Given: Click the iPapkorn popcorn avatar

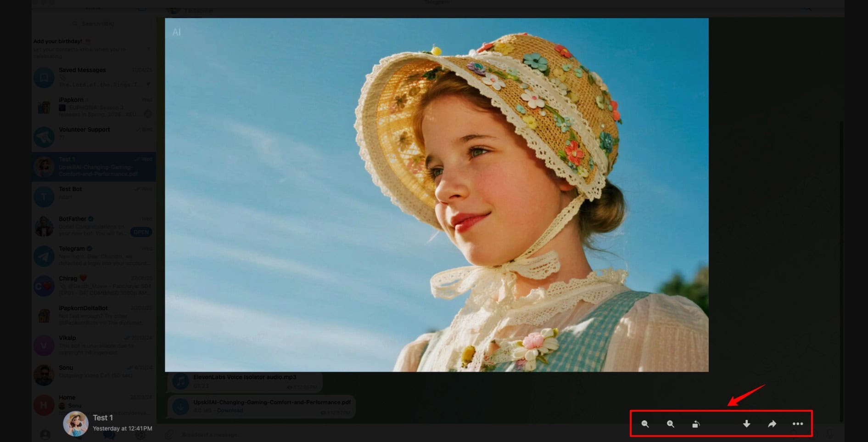Looking at the screenshot, I should click(x=44, y=107).
